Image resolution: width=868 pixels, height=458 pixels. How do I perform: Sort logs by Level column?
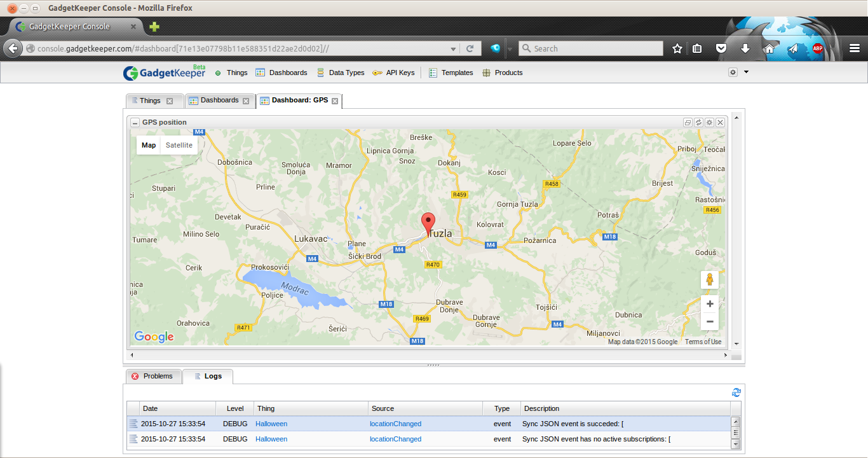tap(235, 408)
